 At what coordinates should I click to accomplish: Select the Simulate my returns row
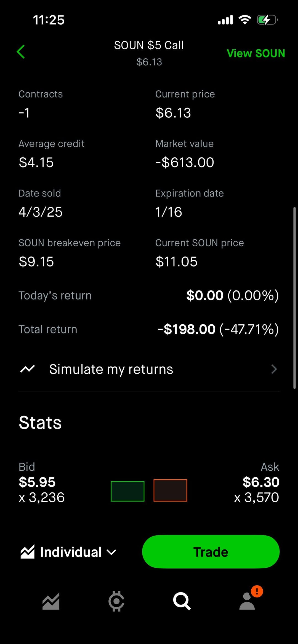point(149,369)
